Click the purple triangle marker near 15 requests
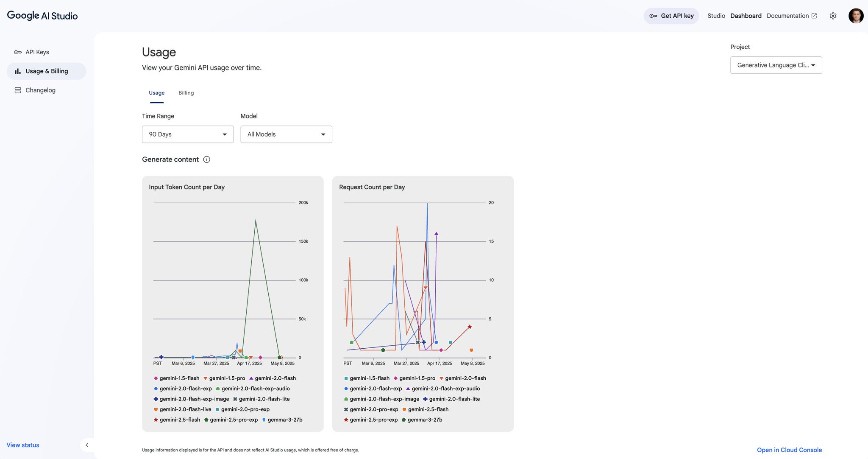This screenshot has width=868, height=459. 436,234
